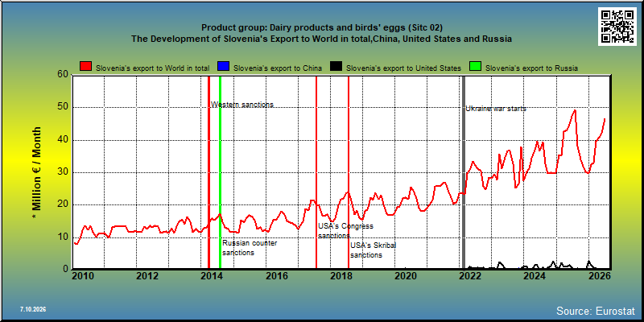Click the 2026 x-axis label
Image resolution: width=644 pixels, height=322 pixels.
coord(599,276)
